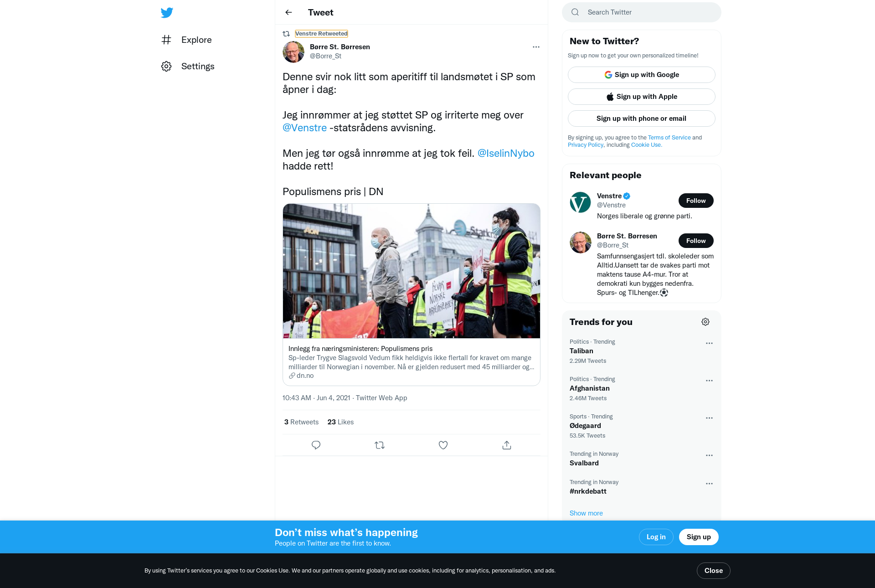Close the cookie notice
The height and width of the screenshot is (588, 875).
[x=713, y=571]
